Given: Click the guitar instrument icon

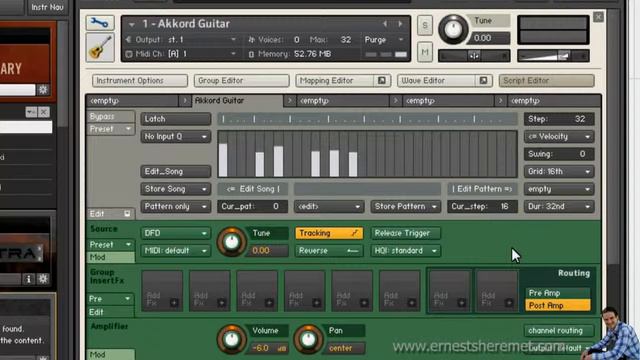Looking at the screenshot, I should click(x=100, y=48).
